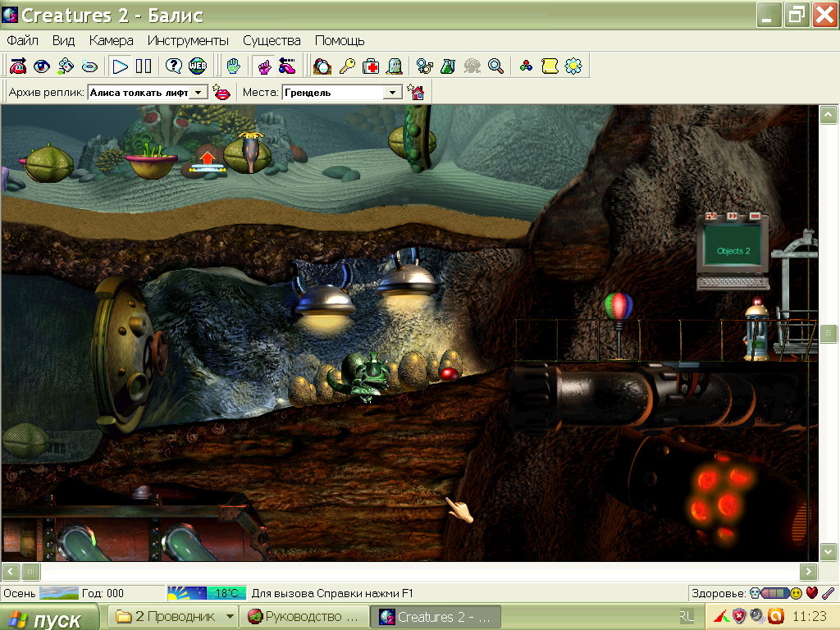Toggle the pink pointing hand tool
This screenshot has height=630, width=840.
pyautogui.click(x=263, y=66)
